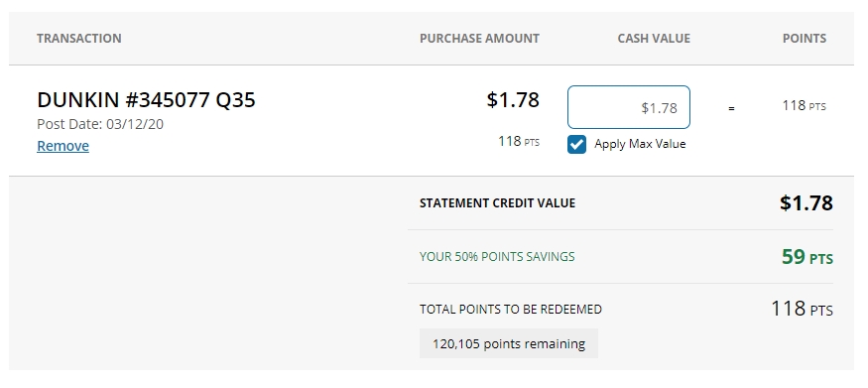Screen dimensions: 868x388
Task: Click the YOUR 50% POINTS SAVINGS text
Action: coord(497,257)
